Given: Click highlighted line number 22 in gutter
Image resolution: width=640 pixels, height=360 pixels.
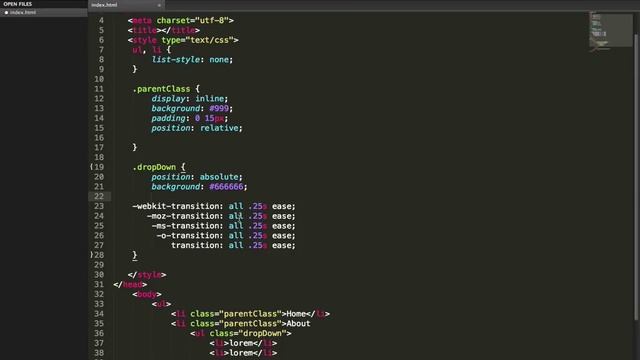Looking at the screenshot, I should click(99, 196).
